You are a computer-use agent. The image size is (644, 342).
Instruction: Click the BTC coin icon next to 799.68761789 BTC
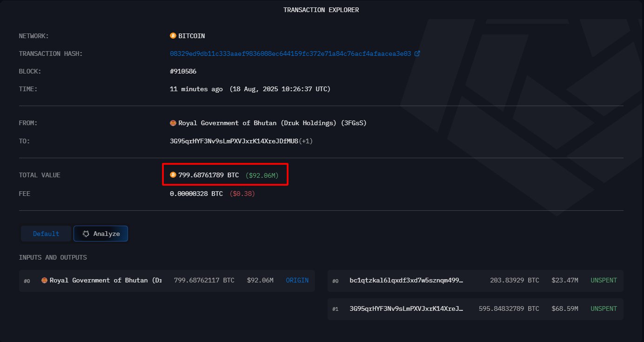coord(173,174)
